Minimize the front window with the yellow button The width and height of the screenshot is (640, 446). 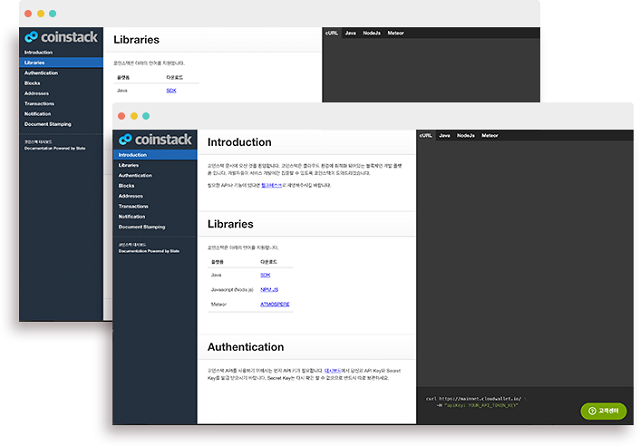(x=134, y=116)
